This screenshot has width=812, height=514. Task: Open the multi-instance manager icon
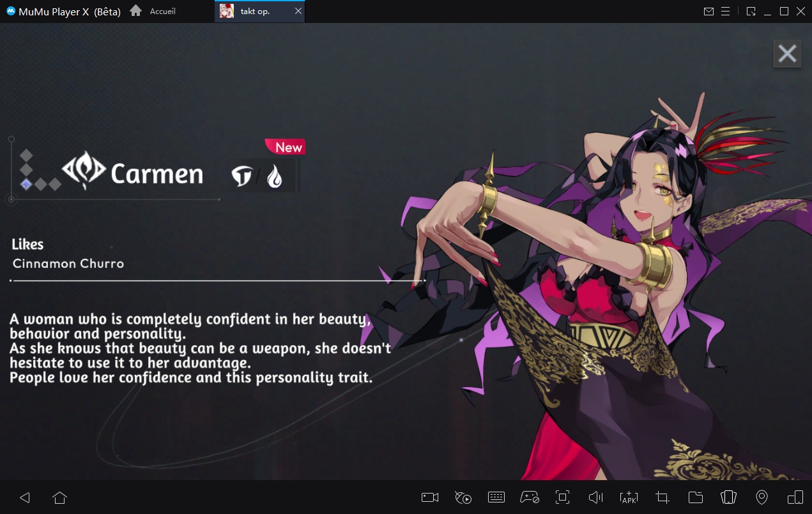click(795, 497)
